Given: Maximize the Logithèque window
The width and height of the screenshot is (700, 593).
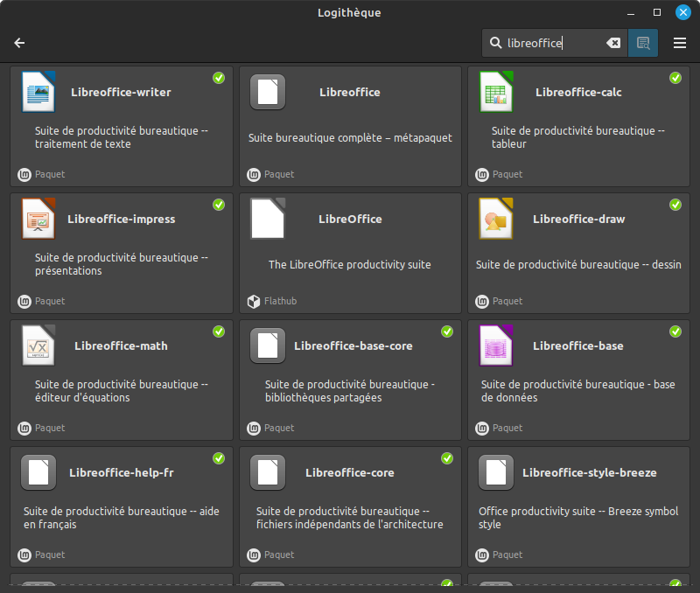Looking at the screenshot, I should pyautogui.click(x=657, y=12).
